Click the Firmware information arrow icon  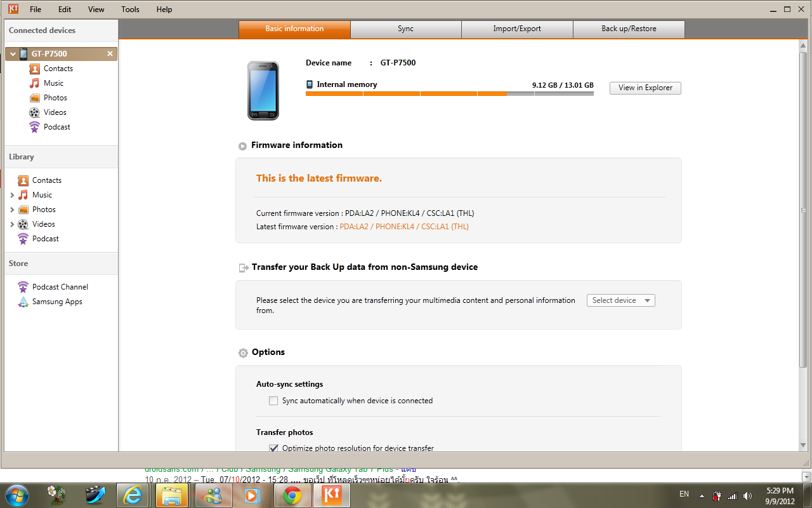point(242,146)
